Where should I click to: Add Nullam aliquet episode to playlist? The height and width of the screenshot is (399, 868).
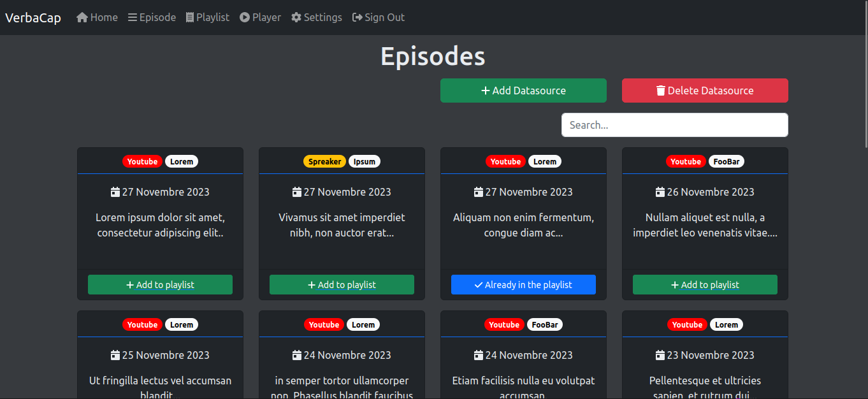point(705,285)
